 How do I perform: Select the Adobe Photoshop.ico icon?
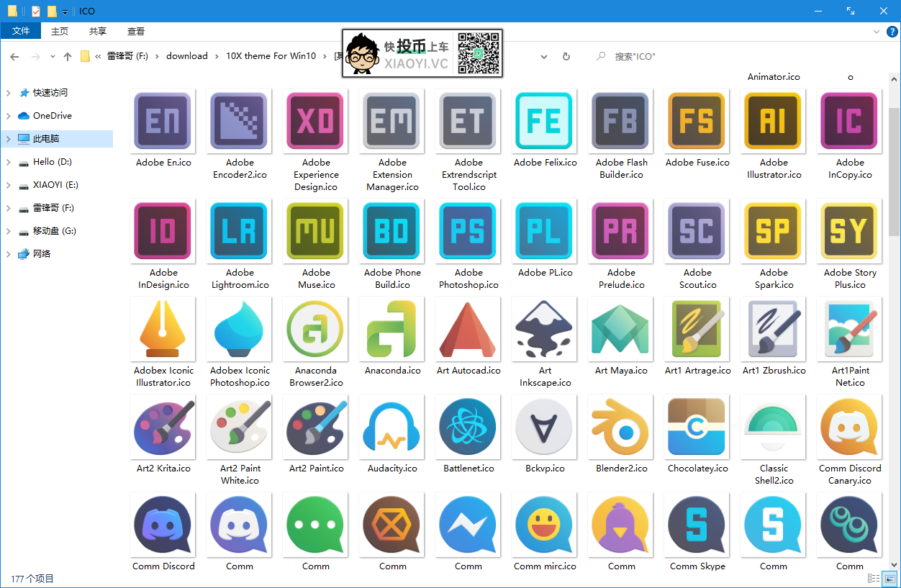pyautogui.click(x=468, y=231)
